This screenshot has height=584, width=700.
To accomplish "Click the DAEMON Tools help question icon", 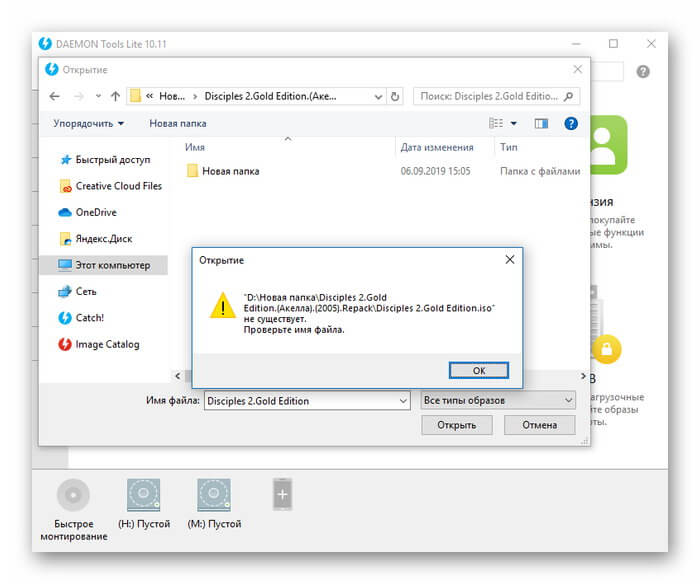I will coord(643,71).
